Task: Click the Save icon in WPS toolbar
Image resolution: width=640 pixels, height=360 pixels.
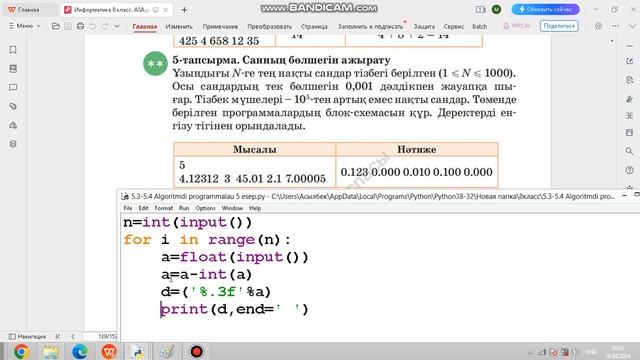Action: [68, 26]
